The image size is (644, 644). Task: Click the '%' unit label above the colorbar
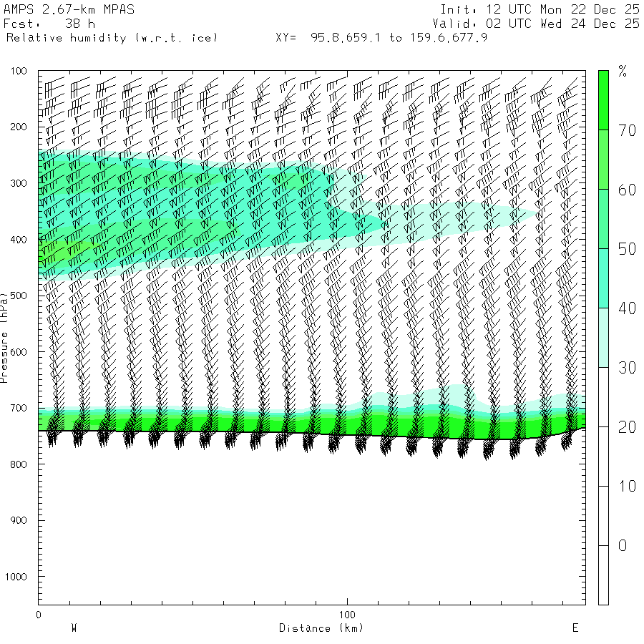click(623, 71)
